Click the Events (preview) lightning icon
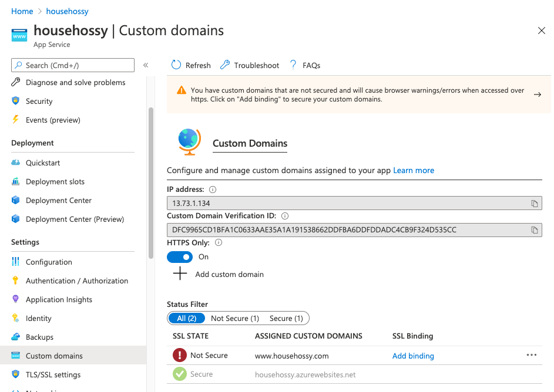Viewport: 554px width, 392px height. (x=15, y=120)
